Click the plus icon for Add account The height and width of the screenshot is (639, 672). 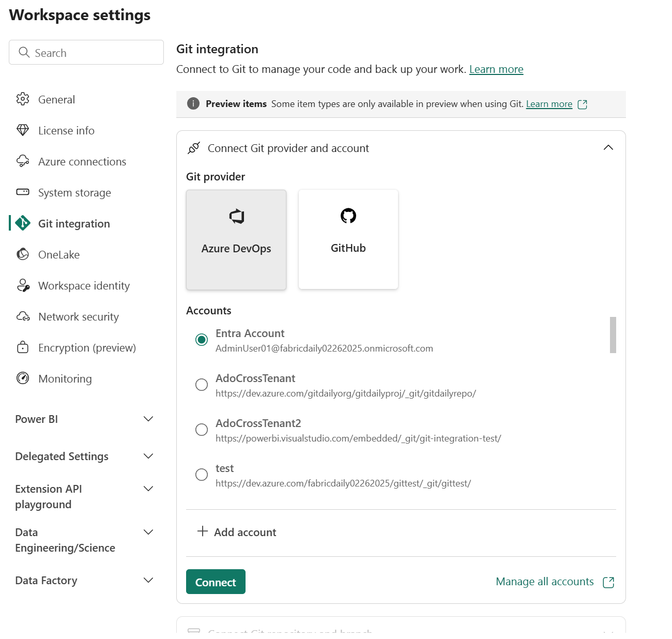click(203, 531)
